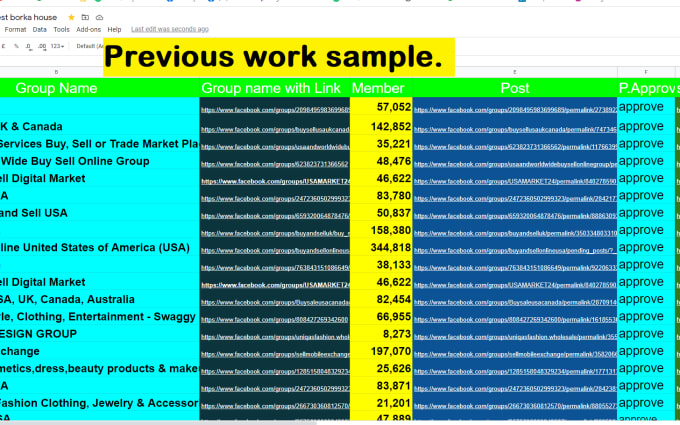Select 'line United States of America (USA)' cell

[x=100, y=247]
